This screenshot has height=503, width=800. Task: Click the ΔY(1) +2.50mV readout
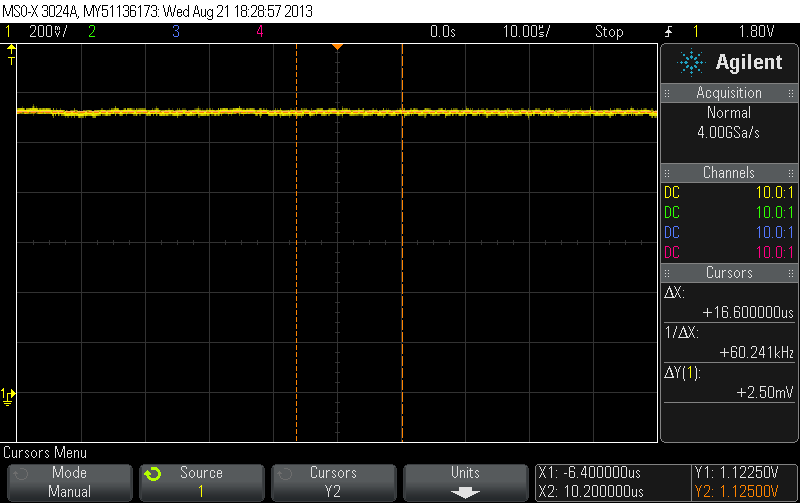coord(729,383)
